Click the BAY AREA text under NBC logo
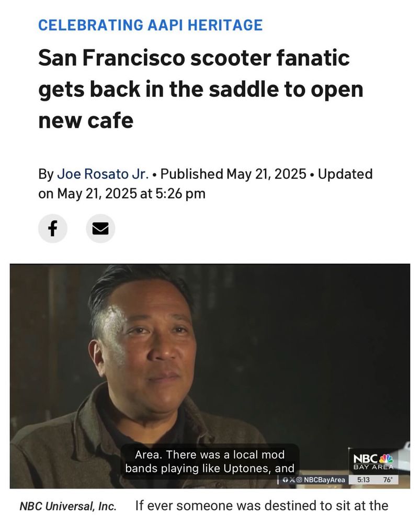Viewport: 420px width, 523px height. pos(373,467)
